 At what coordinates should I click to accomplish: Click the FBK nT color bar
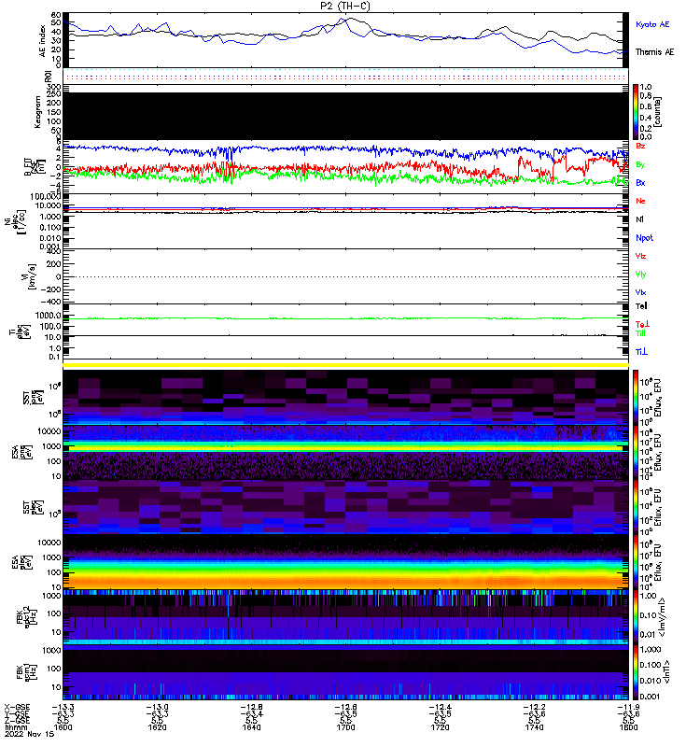point(636,672)
